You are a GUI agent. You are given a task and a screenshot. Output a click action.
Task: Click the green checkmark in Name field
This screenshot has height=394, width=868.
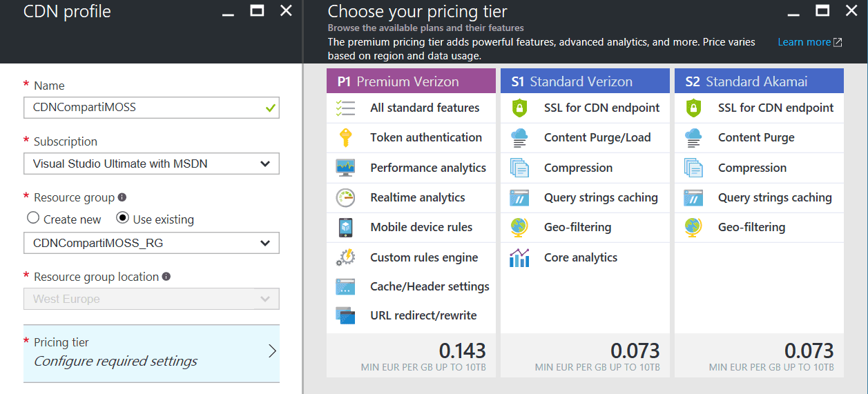pos(270,108)
